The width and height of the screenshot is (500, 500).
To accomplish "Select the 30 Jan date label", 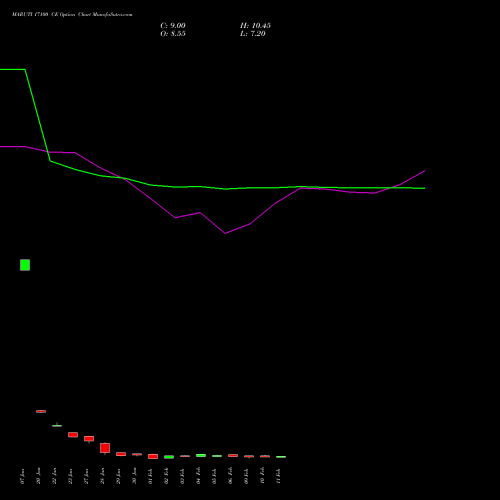I will click(x=134, y=476).
